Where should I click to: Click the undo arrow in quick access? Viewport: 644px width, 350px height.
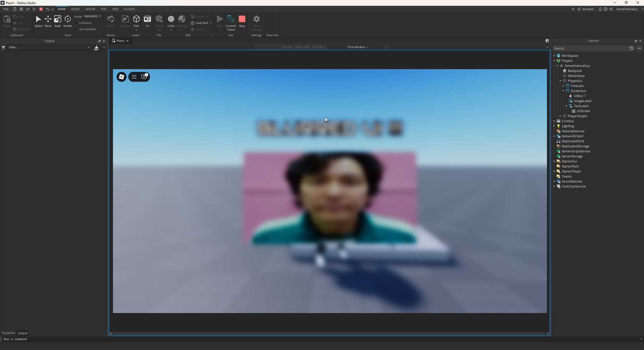tap(47, 9)
